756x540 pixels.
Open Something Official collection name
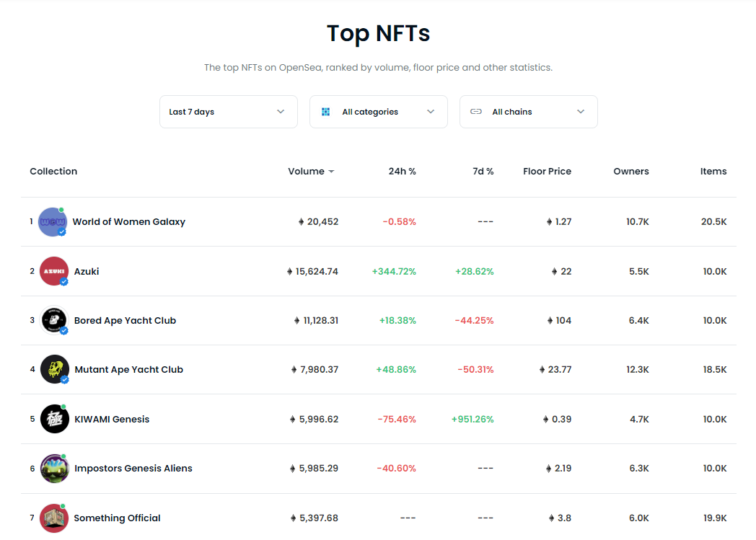(117, 518)
